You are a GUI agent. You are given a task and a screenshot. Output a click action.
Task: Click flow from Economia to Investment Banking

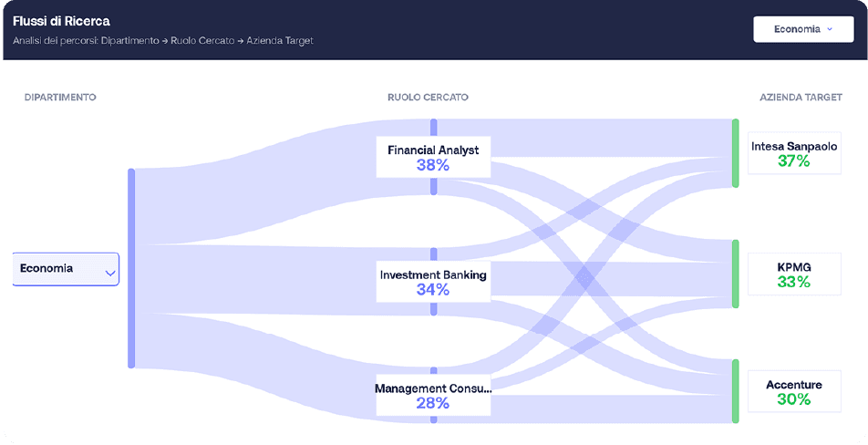pyautogui.click(x=274, y=278)
